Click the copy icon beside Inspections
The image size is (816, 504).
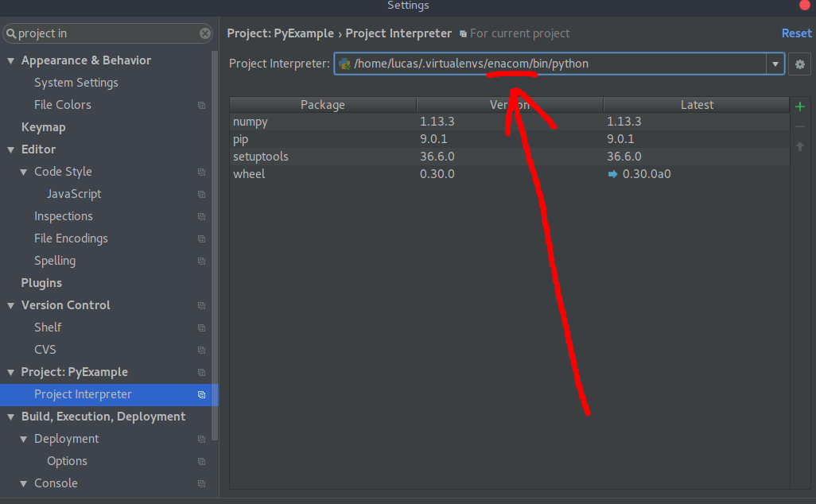pyautogui.click(x=201, y=216)
